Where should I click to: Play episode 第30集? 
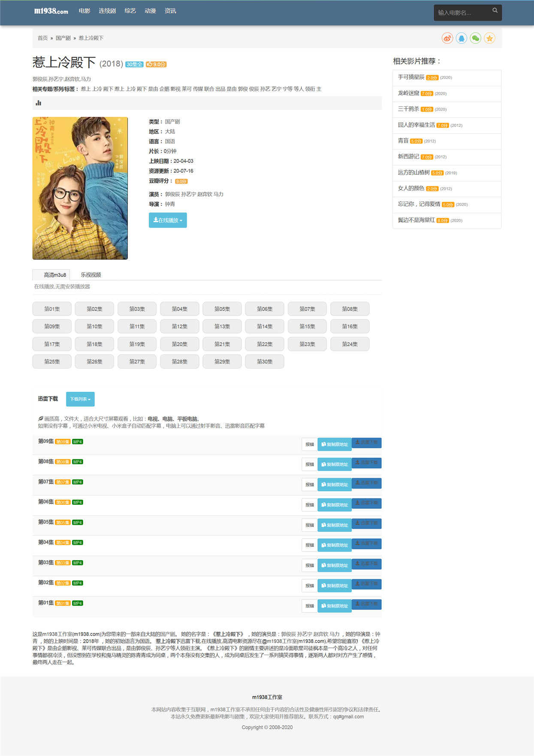click(x=265, y=362)
